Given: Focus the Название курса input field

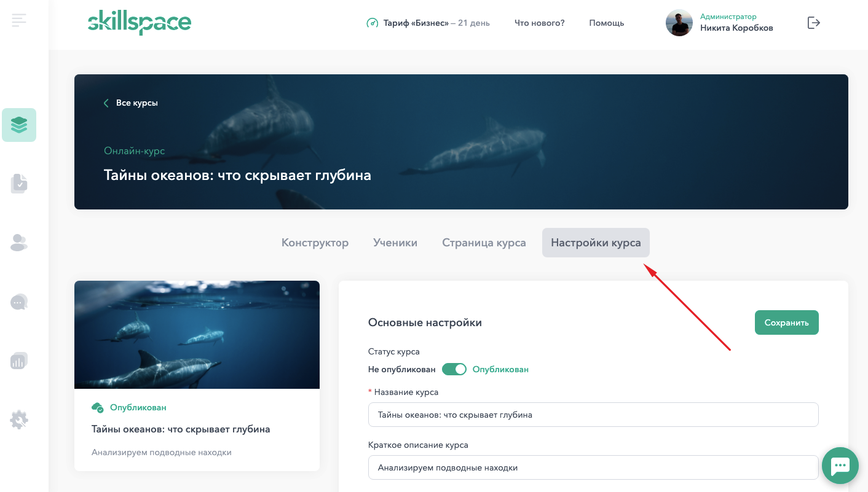Looking at the screenshot, I should coord(593,415).
